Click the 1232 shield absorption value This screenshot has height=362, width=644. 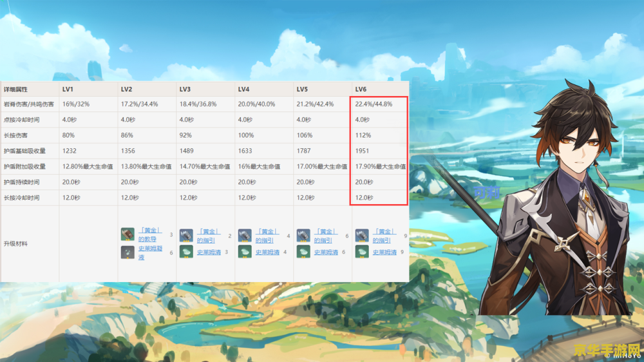[70, 151]
